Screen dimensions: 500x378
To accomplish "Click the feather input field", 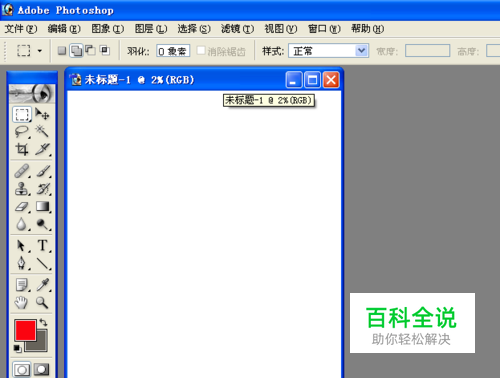I will pos(173,51).
